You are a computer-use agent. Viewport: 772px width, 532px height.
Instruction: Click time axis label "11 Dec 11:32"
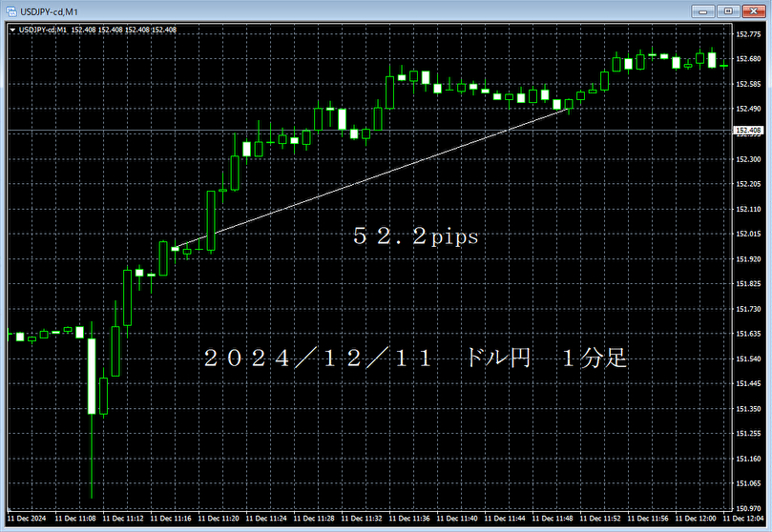click(x=362, y=519)
